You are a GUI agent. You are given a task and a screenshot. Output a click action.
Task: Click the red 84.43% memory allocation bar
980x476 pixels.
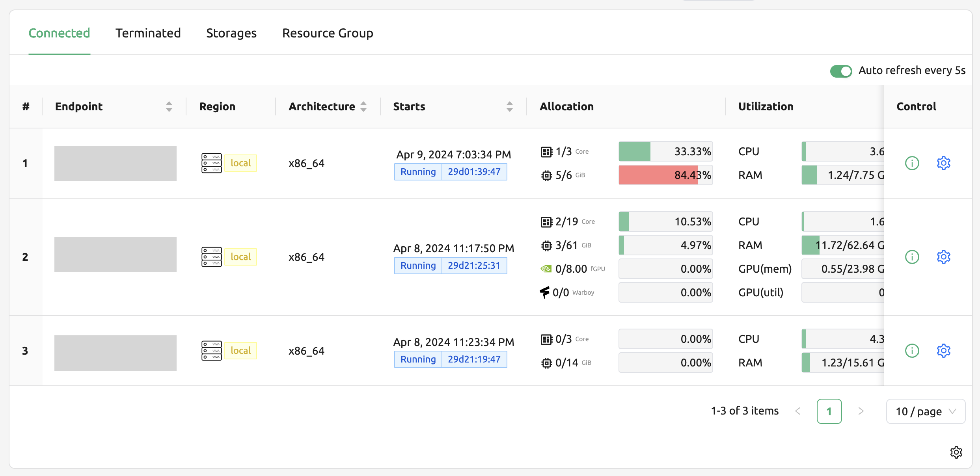(x=665, y=175)
